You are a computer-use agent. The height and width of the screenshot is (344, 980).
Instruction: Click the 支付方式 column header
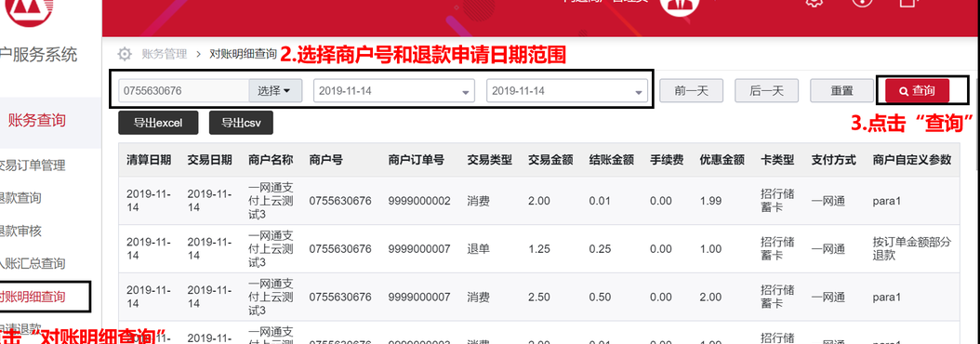point(833,160)
